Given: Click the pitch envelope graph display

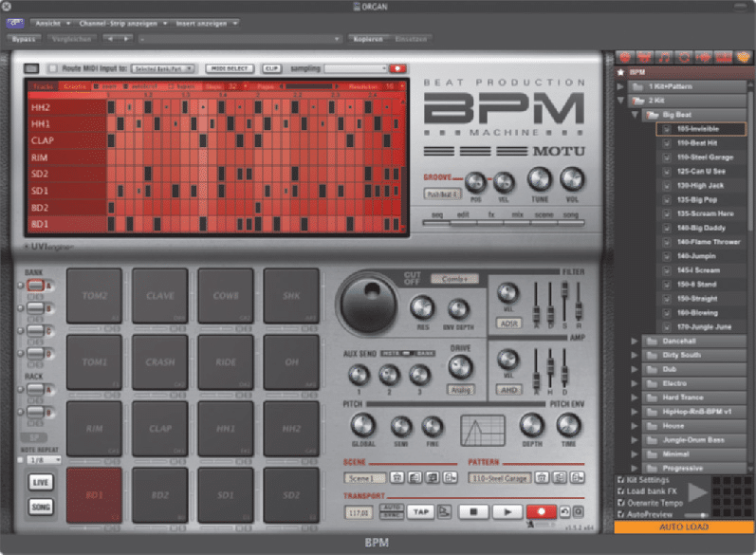Looking at the screenshot, I should [482, 430].
